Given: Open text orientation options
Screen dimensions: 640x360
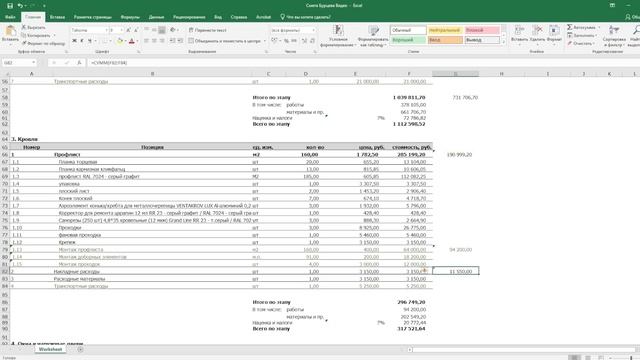Looking at the screenshot, I should (173, 30).
